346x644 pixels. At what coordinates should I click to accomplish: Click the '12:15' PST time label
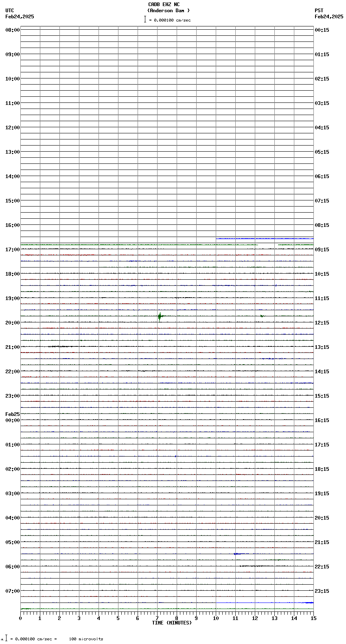[x=322, y=323]
